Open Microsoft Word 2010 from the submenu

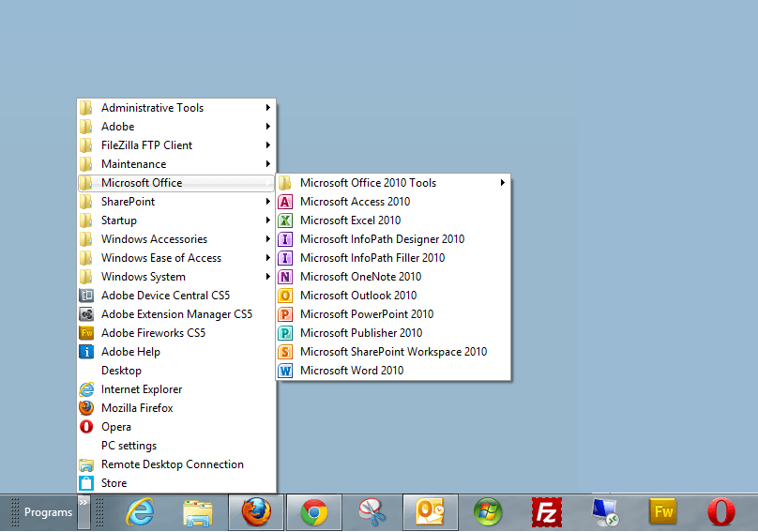click(x=351, y=371)
